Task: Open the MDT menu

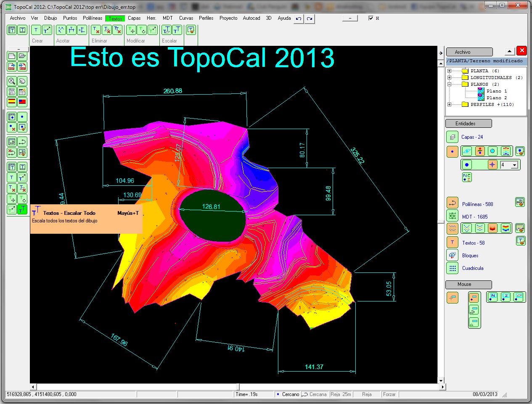Action: pyautogui.click(x=167, y=18)
